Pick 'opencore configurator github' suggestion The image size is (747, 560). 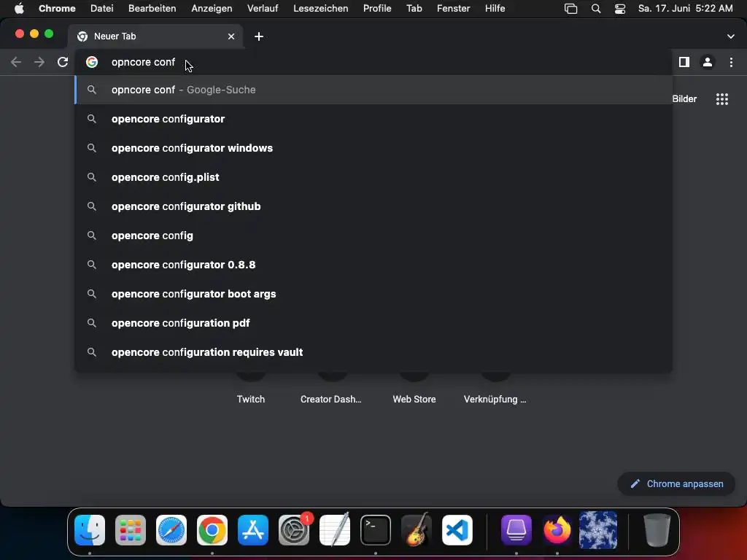click(373, 206)
